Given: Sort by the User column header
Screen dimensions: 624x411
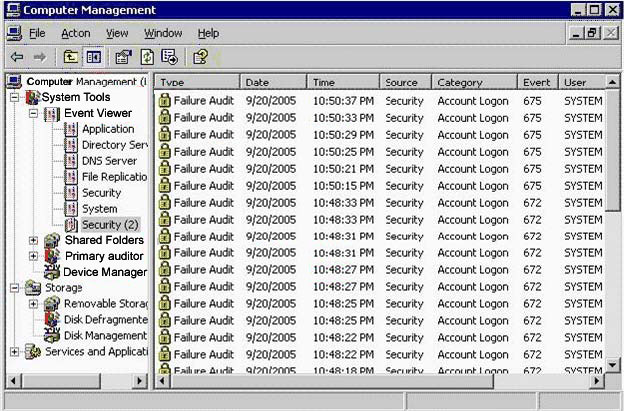Looking at the screenshot, I should click(582, 82).
